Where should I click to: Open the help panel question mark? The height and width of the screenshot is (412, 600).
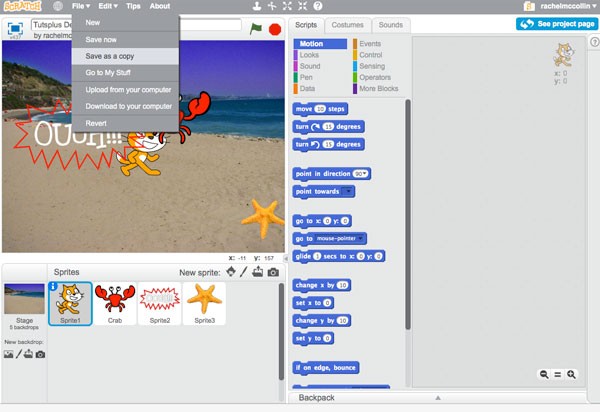(x=594, y=42)
